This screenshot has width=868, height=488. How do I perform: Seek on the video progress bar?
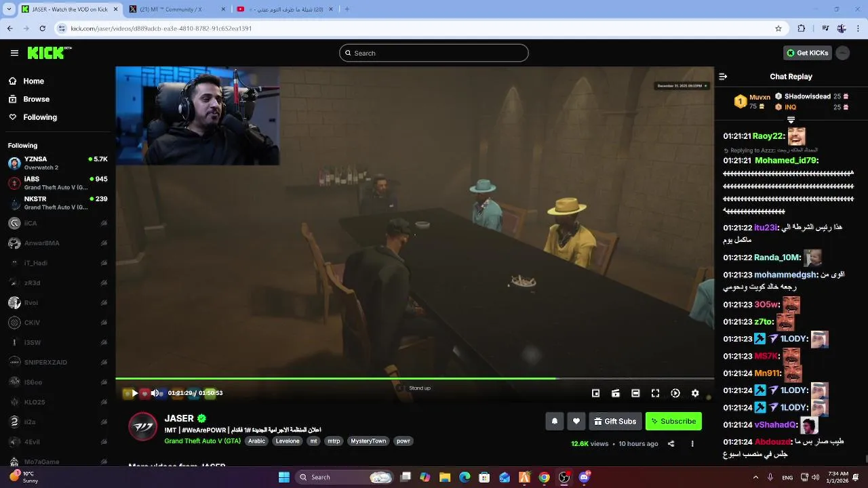point(414,378)
